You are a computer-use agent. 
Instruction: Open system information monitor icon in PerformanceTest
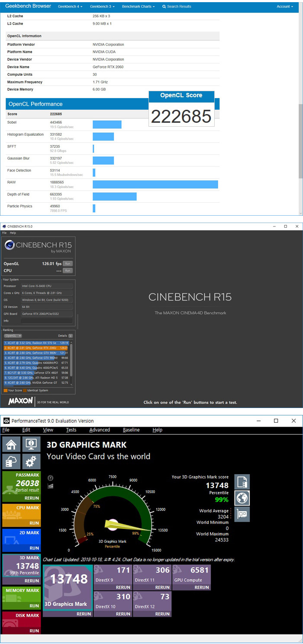click(31, 444)
